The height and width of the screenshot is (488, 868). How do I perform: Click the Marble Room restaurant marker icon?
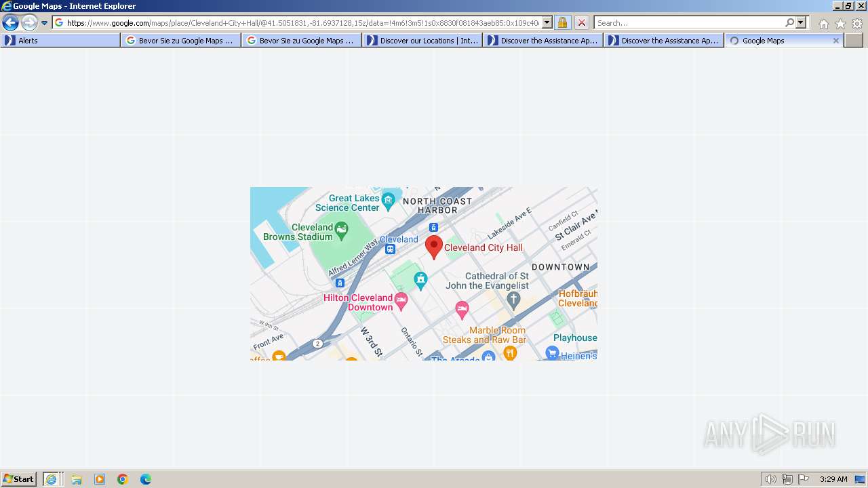coord(510,352)
